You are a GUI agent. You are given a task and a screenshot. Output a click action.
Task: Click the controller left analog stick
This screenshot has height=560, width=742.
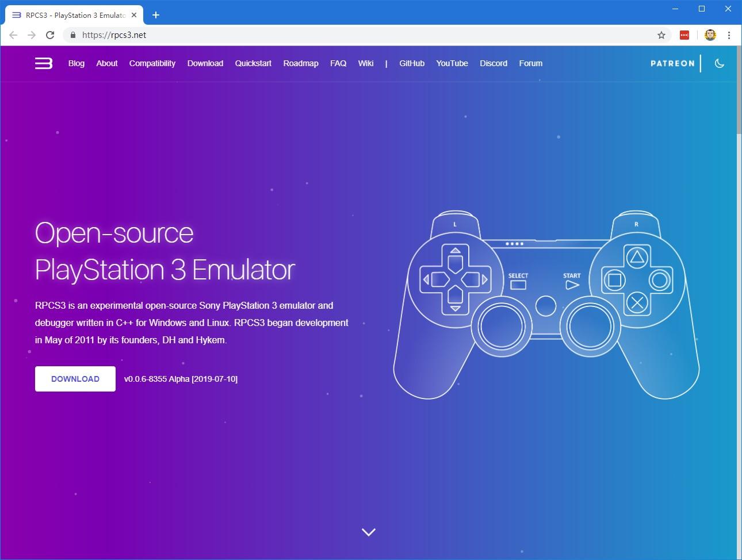501,326
